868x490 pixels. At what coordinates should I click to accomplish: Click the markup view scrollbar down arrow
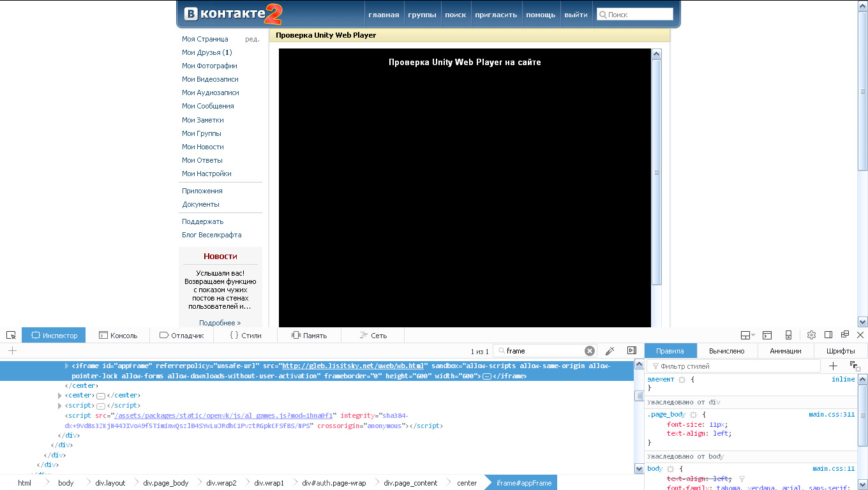[640, 469]
